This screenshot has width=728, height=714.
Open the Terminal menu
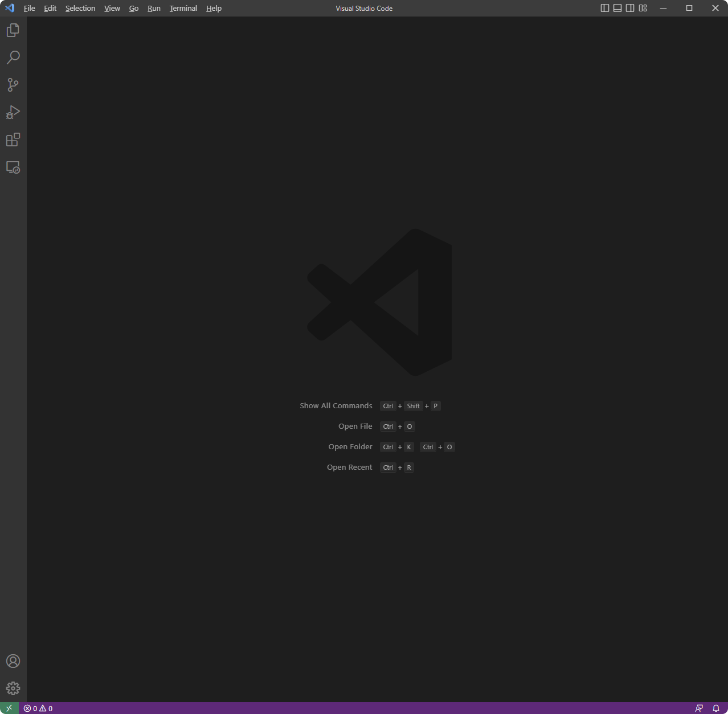click(x=183, y=8)
